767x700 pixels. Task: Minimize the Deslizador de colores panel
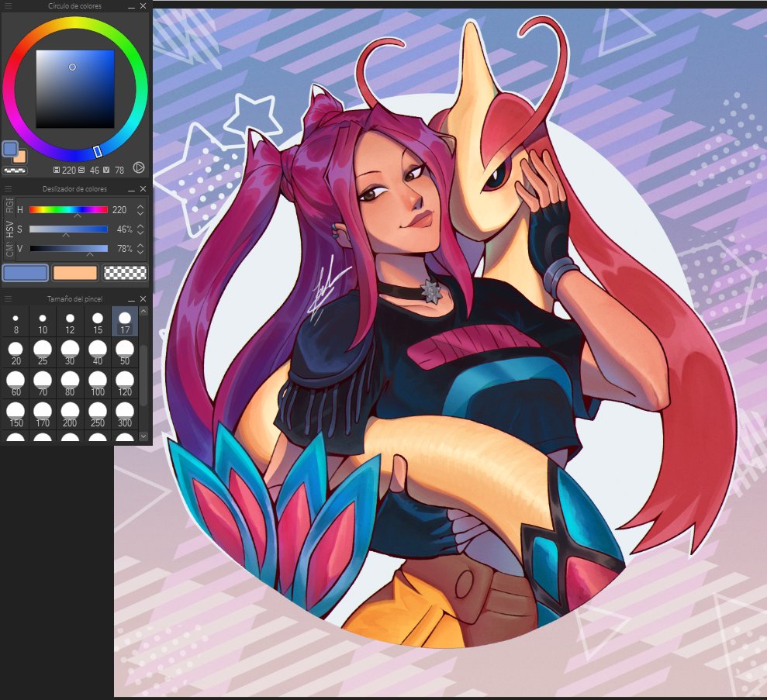point(131,189)
